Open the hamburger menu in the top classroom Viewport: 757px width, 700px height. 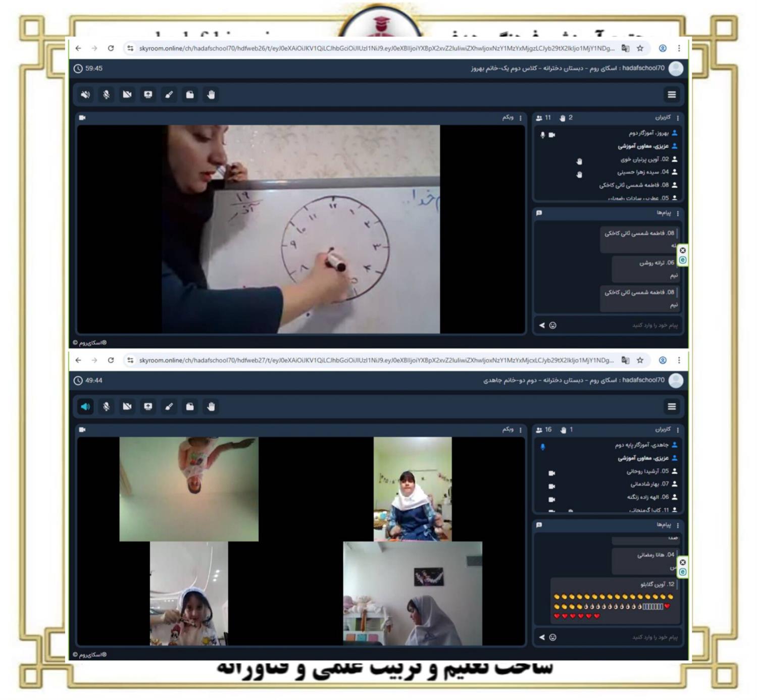tap(671, 95)
